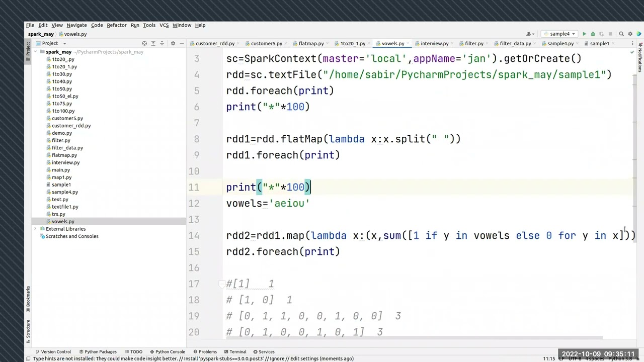Open the Python Packages tool window

pos(97,352)
